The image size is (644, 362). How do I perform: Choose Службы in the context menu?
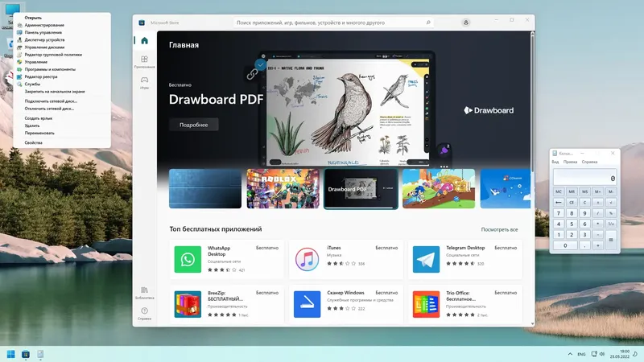point(32,84)
